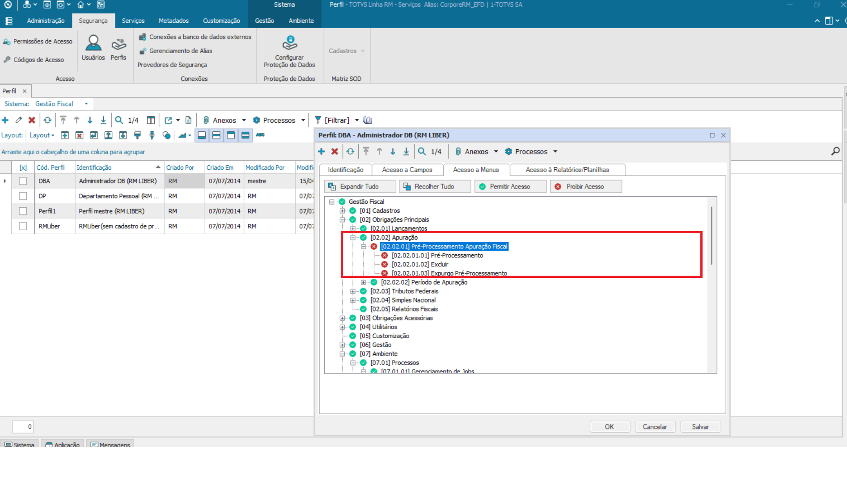Screen dimensions: 847x504
Task: Click the search magnifier in main toolbar
Action: 119,120
